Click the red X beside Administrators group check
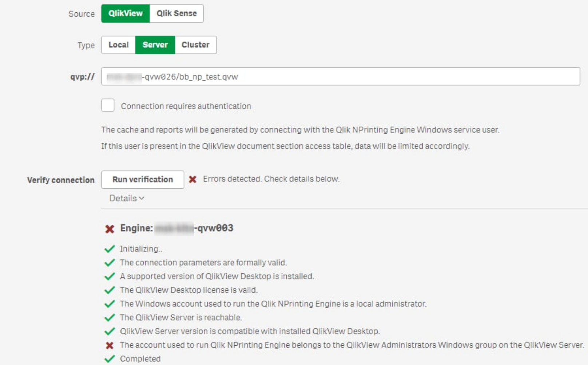588x365 pixels. (x=110, y=345)
